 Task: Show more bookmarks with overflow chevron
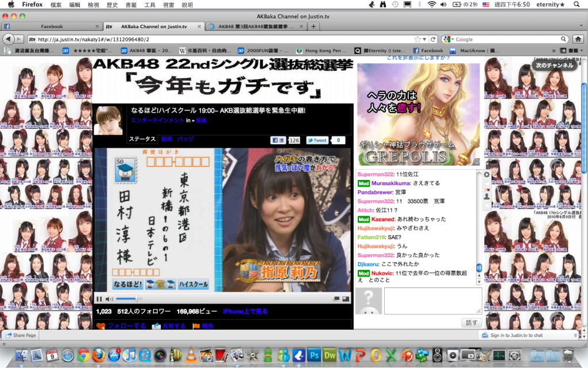(x=554, y=51)
